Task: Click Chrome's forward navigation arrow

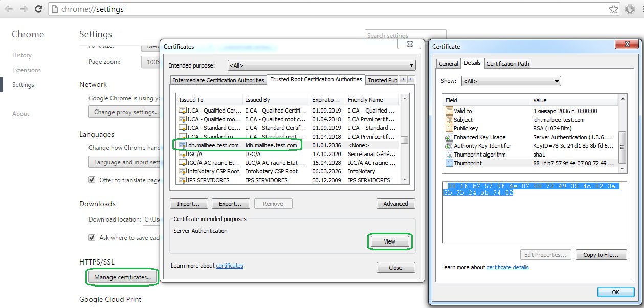Action: pos(24,9)
